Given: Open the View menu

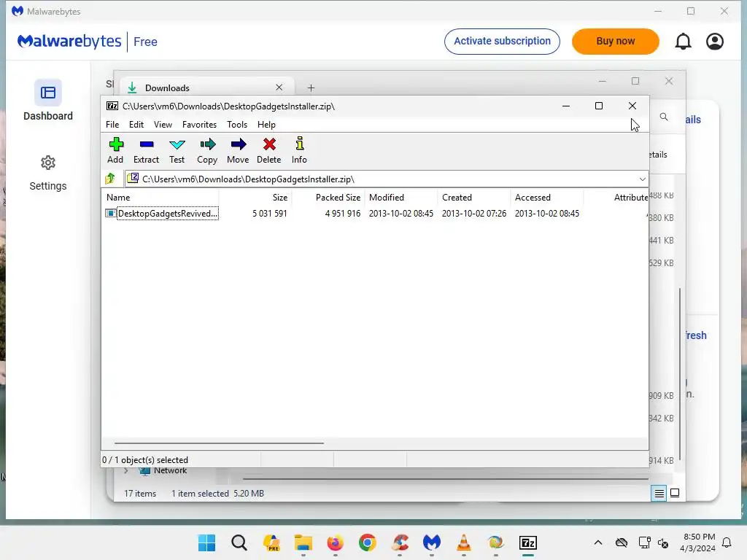Looking at the screenshot, I should click(x=163, y=124).
